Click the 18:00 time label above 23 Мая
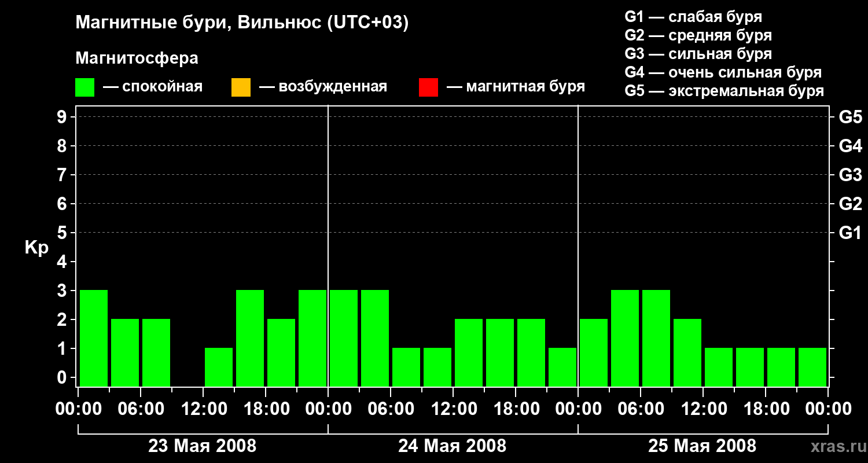This screenshot has height=463, width=868. tap(266, 409)
